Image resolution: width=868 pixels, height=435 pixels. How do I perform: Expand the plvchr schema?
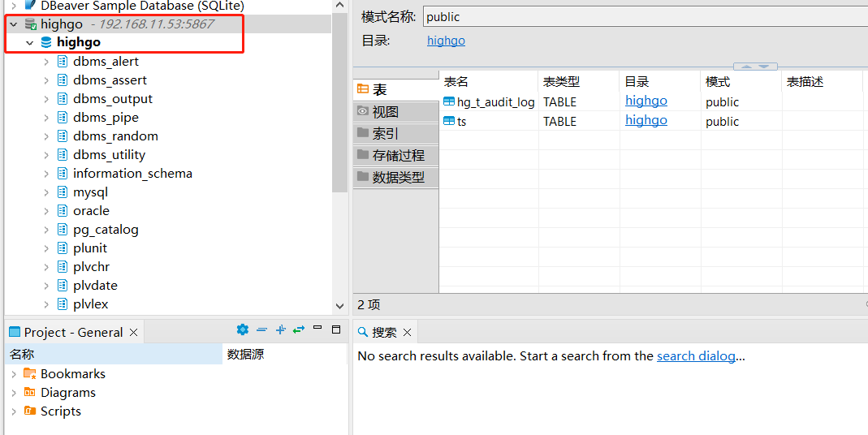46,267
